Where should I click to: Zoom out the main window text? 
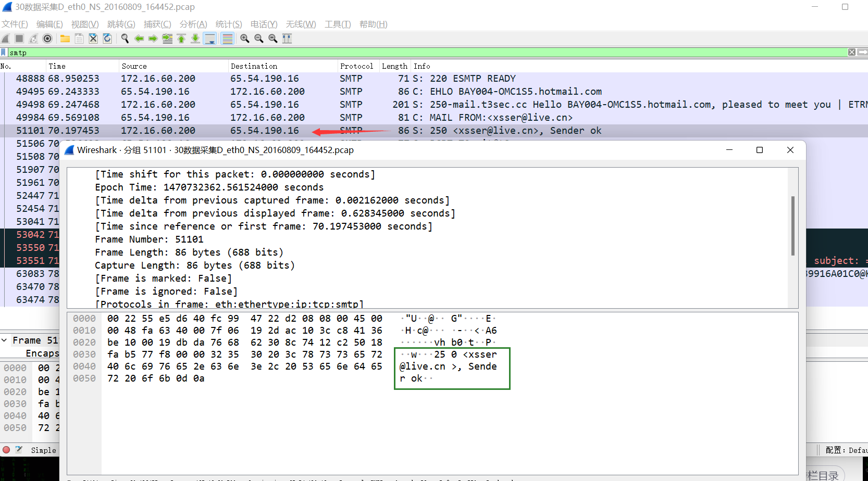(258, 39)
